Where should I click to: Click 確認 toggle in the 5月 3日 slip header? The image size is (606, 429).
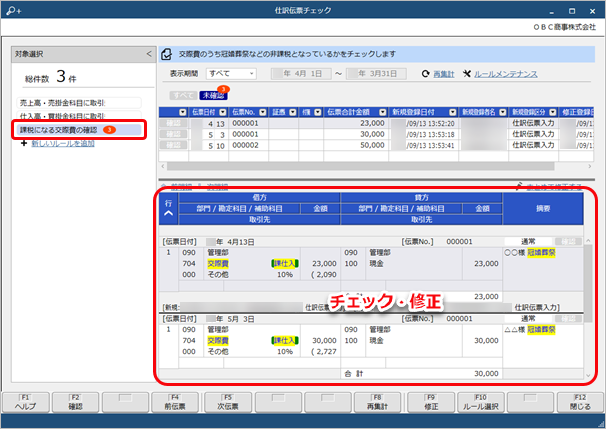569,318
